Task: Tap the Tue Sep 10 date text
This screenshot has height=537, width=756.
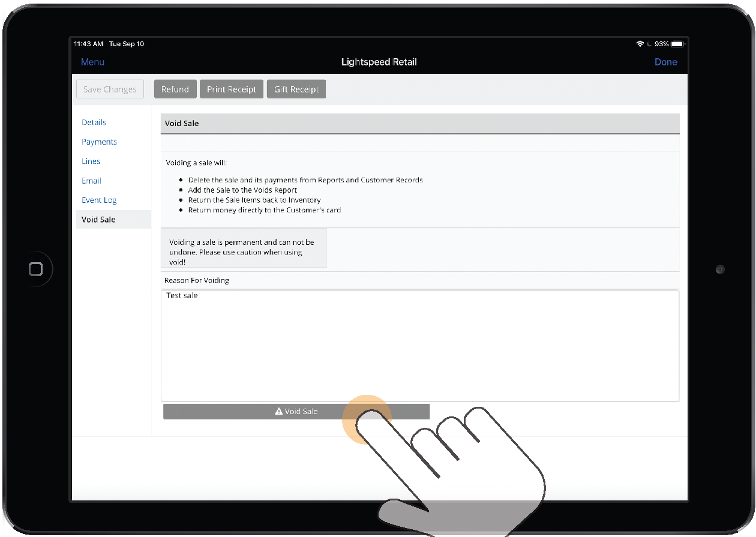Action: pyautogui.click(x=127, y=44)
